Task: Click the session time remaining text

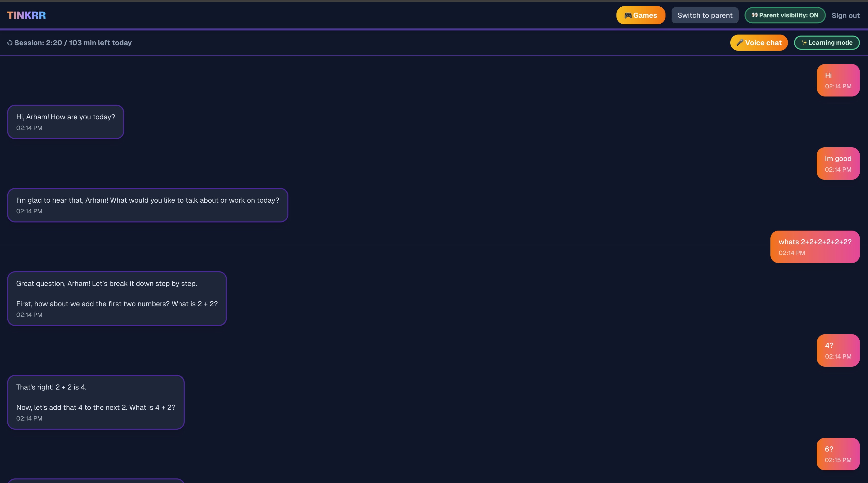Action: point(73,43)
